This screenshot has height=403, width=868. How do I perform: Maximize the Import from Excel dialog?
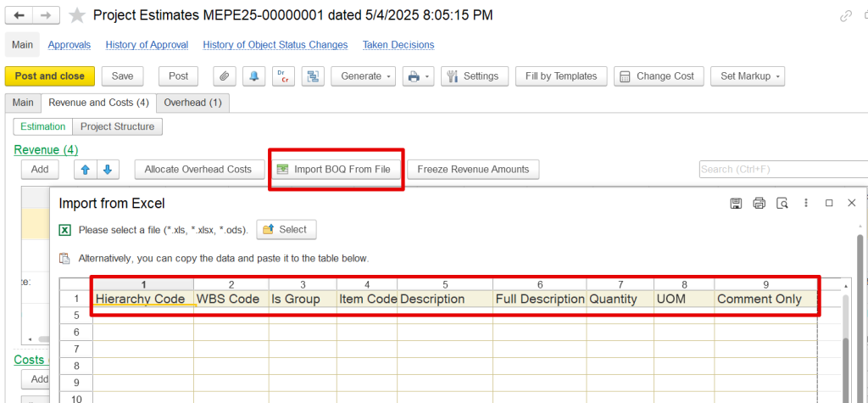[829, 204]
